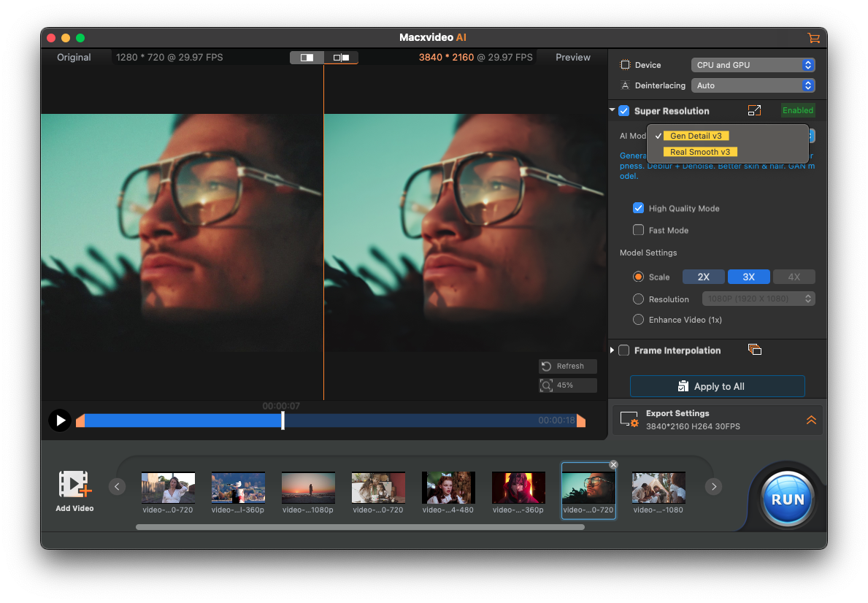Click the 3840*2160 H264 30FPS export summary
This screenshot has width=868, height=603.
[x=693, y=426]
